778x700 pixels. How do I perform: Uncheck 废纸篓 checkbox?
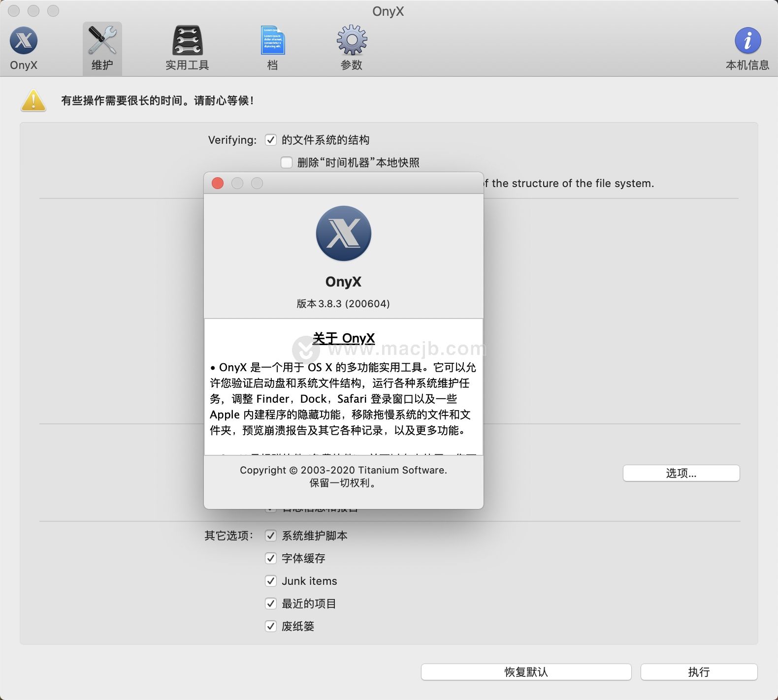click(x=271, y=626)
